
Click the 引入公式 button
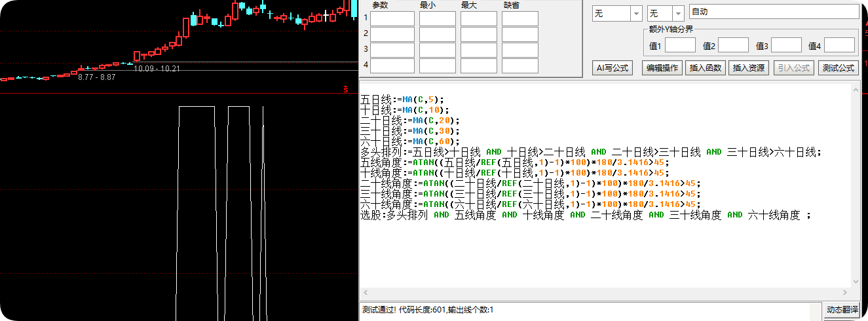794,67
